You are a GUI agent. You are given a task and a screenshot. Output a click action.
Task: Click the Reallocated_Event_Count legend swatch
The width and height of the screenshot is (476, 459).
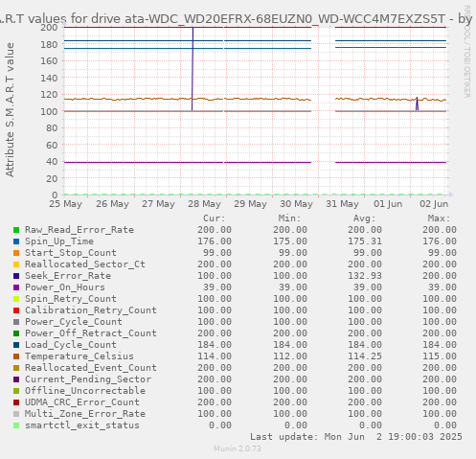[16, 368]
